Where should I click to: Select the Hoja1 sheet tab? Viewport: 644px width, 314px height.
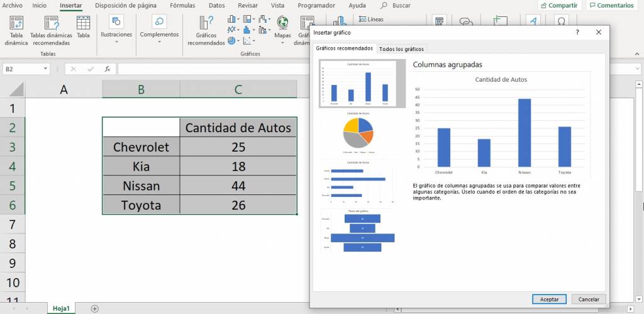61,308
